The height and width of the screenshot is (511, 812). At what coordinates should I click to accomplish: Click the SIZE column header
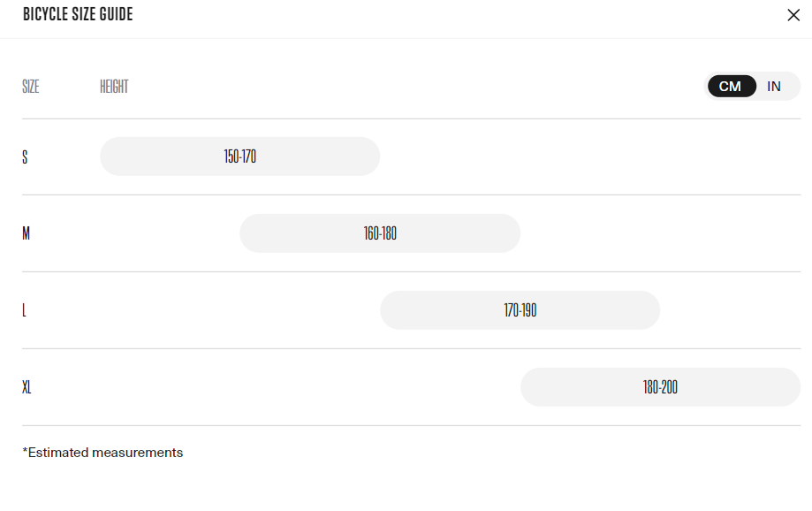tap(31, 87)
